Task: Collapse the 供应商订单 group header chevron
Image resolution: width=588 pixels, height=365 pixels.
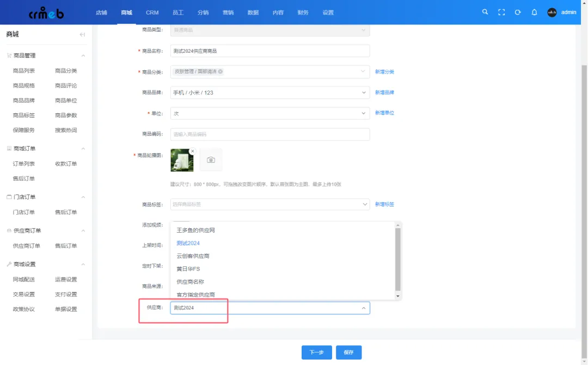Action: 83,230
